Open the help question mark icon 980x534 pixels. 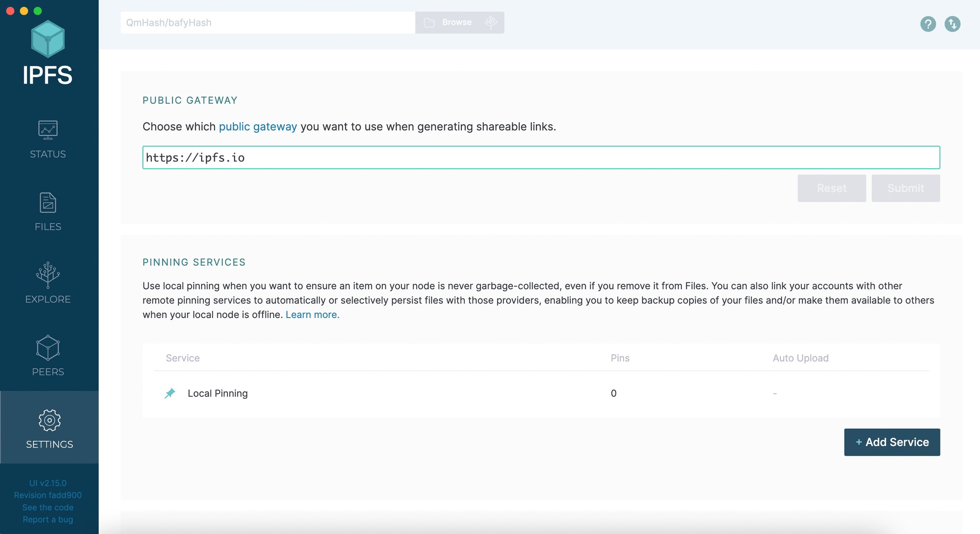click(928, 24)
